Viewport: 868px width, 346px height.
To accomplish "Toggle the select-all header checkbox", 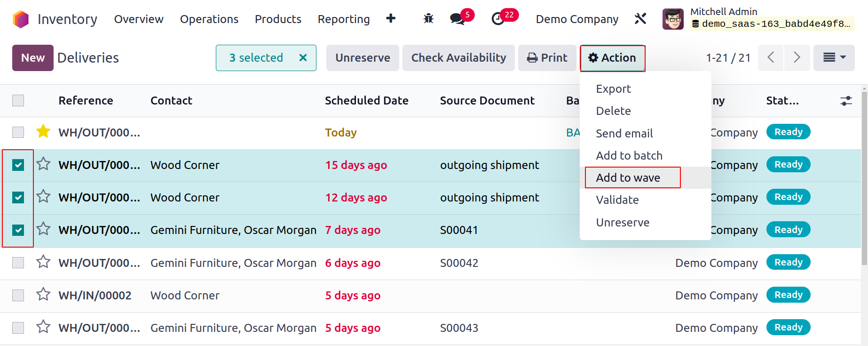I will tap(18, 101).
